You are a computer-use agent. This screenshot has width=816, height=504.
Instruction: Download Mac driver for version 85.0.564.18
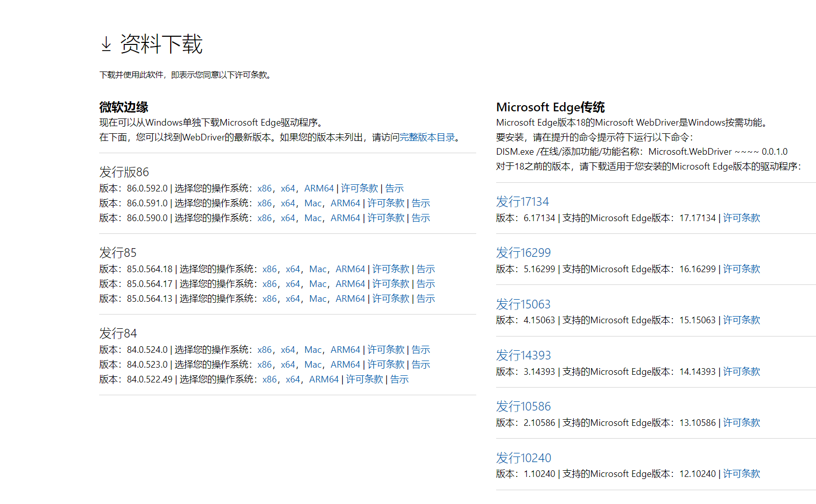(318, 269)
